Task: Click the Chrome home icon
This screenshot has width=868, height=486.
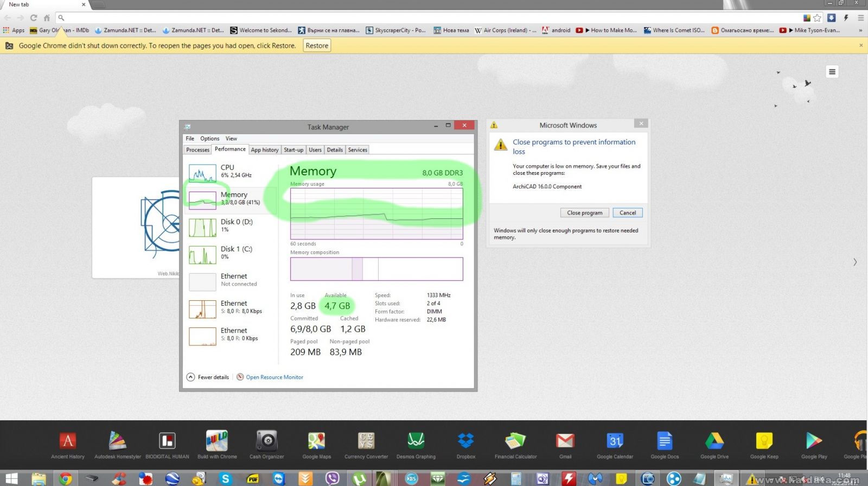Action: click(x=47, y=18)
